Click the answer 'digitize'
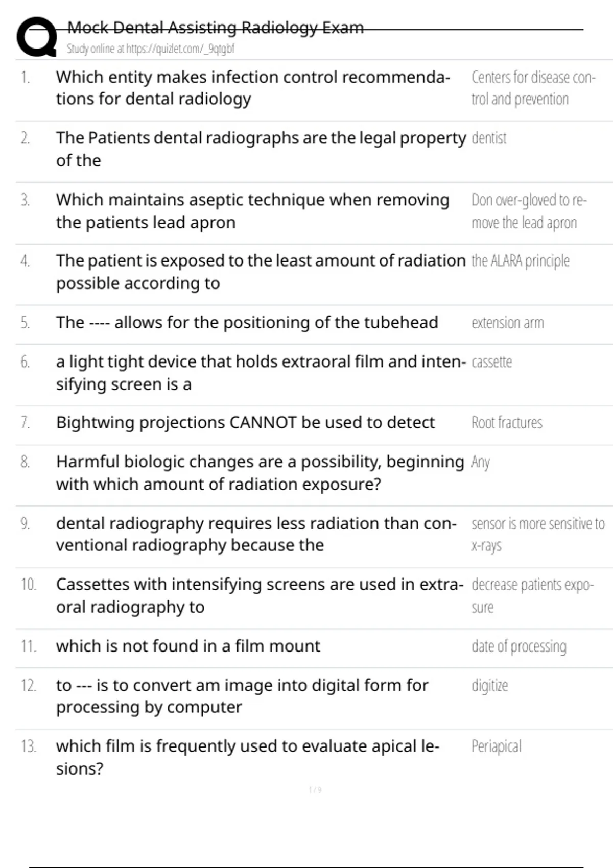Screen dimensions: 613x868 click(x=489, y=685)
